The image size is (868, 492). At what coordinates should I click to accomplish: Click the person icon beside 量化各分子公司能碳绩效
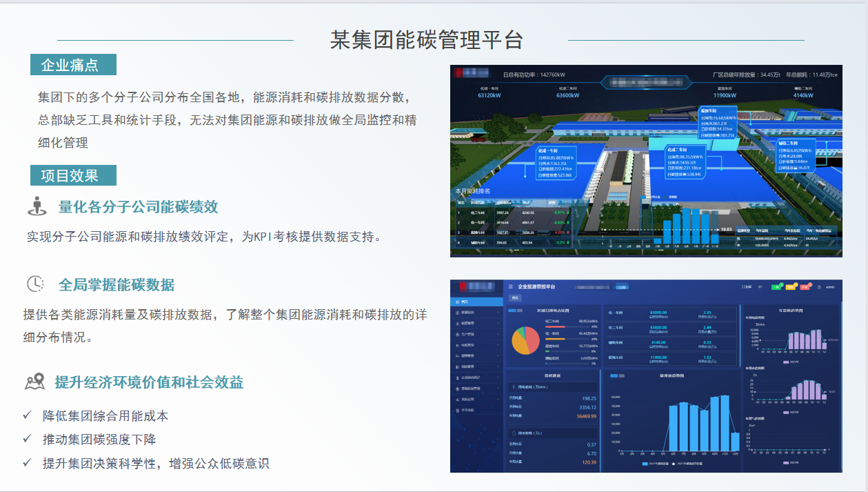pyautogui.click(x=37, y=206)
